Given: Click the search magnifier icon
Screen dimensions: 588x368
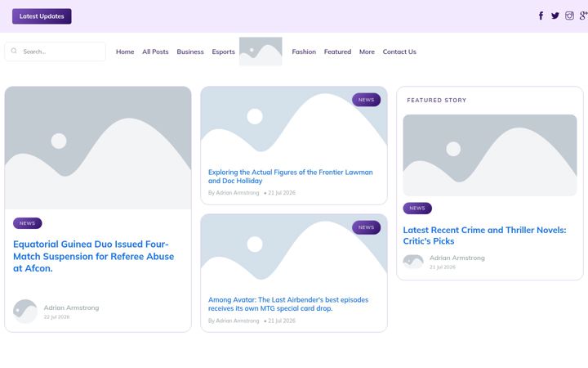Looking at the screenshot, I should coord(14,51).
